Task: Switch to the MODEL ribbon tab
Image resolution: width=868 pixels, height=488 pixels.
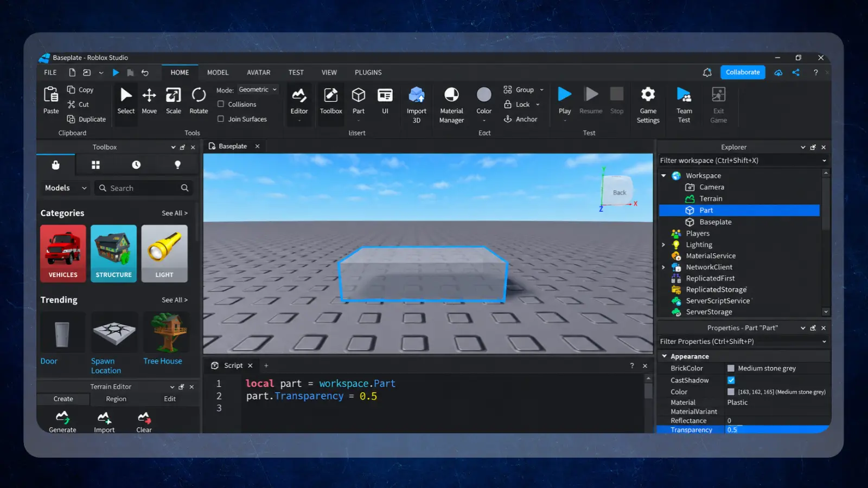Action: click(218, 73)
